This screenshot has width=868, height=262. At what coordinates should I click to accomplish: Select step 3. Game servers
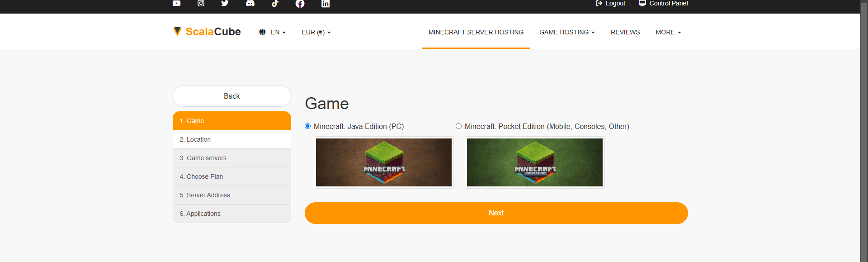click(232, 158)
